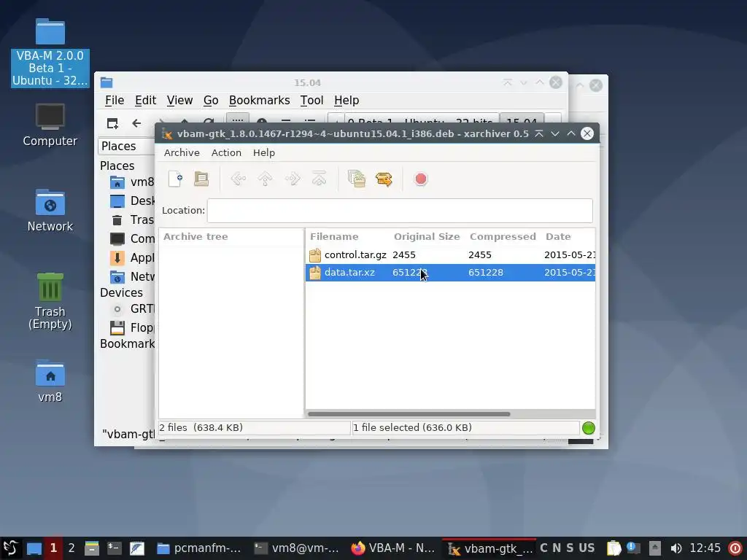Click the Location input field
The image size is (747, 560).
(x=400, y=211)
